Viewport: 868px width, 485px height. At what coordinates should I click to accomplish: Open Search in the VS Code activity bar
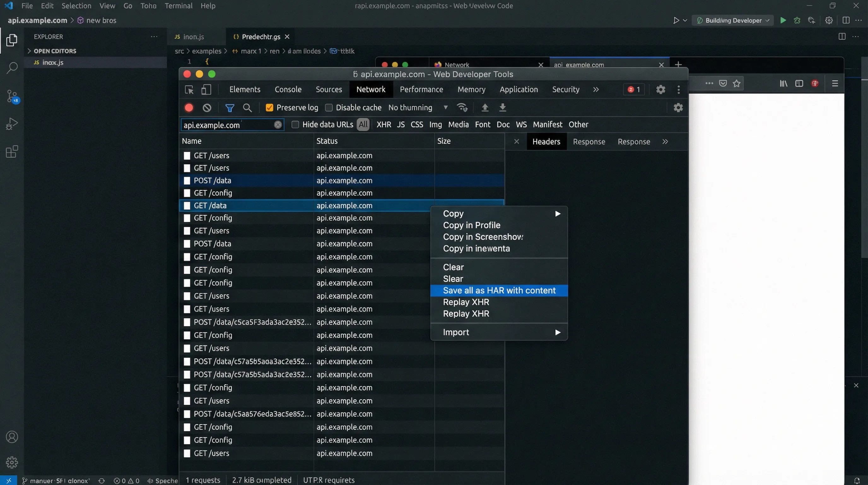pos(12,68)
